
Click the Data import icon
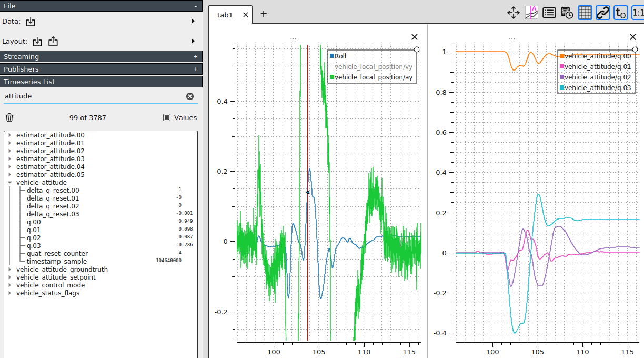tap(32, 23)
